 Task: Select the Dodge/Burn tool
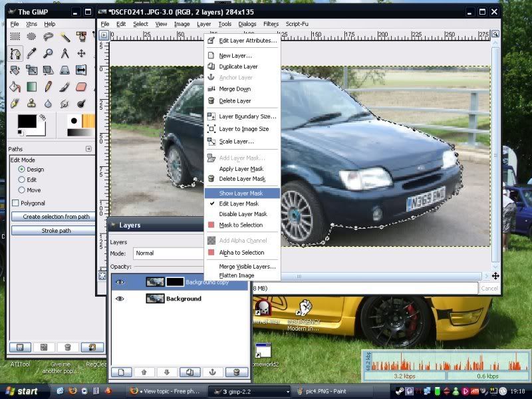point(81,104)
